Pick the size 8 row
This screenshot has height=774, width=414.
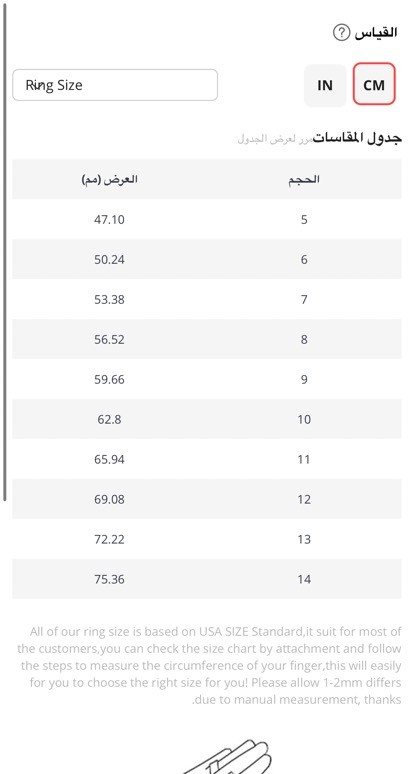pos(207,339)
